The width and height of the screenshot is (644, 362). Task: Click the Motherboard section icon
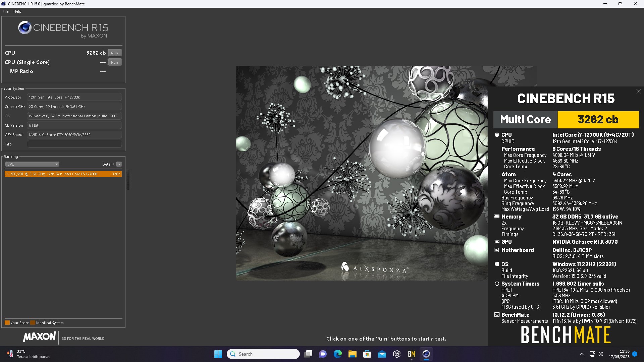click(x=497, y=250)
